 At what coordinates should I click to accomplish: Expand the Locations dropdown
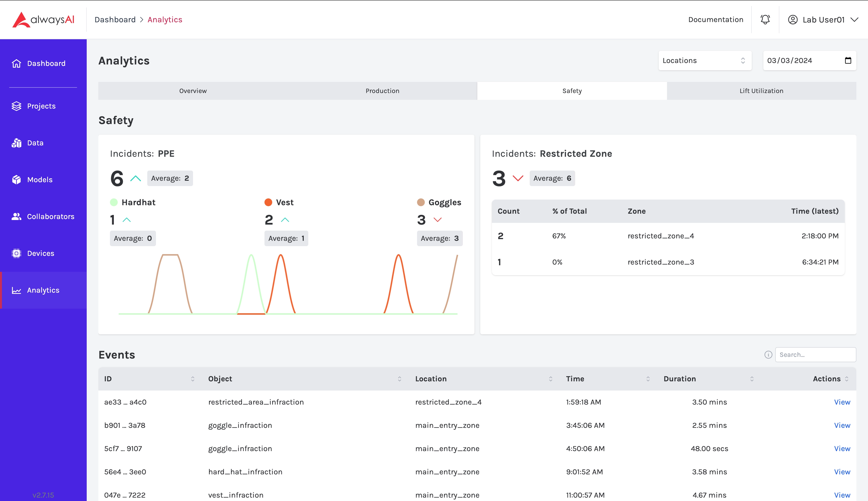click(704, 61)
